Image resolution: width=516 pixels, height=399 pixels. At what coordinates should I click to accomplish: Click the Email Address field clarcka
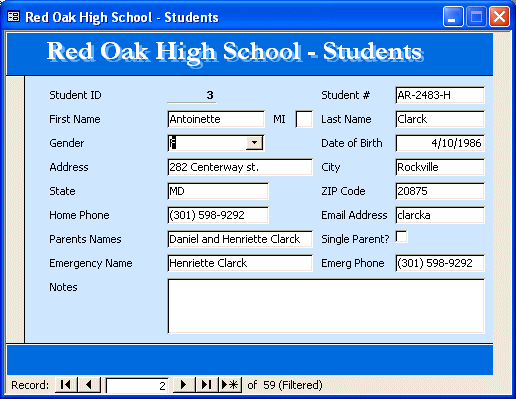click(x=440, y=215)
